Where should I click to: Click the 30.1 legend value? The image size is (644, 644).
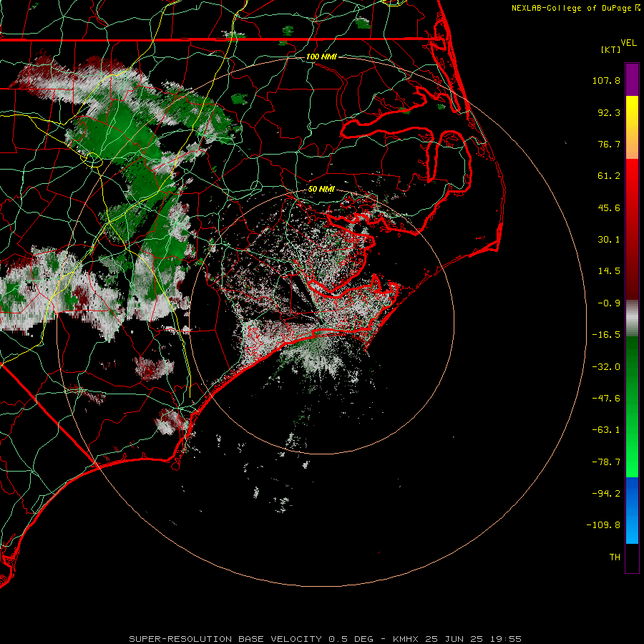pyautogui.click(x=609, y=240)
